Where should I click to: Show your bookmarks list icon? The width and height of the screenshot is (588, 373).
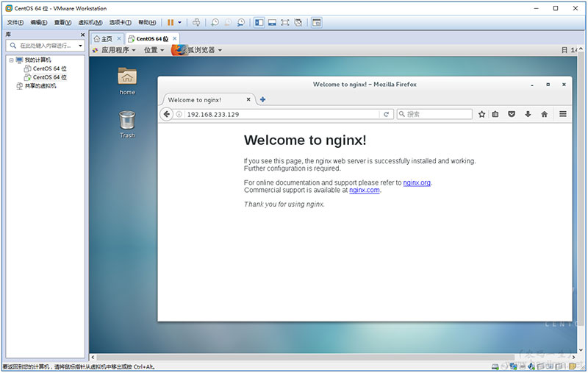pos(495,114)
